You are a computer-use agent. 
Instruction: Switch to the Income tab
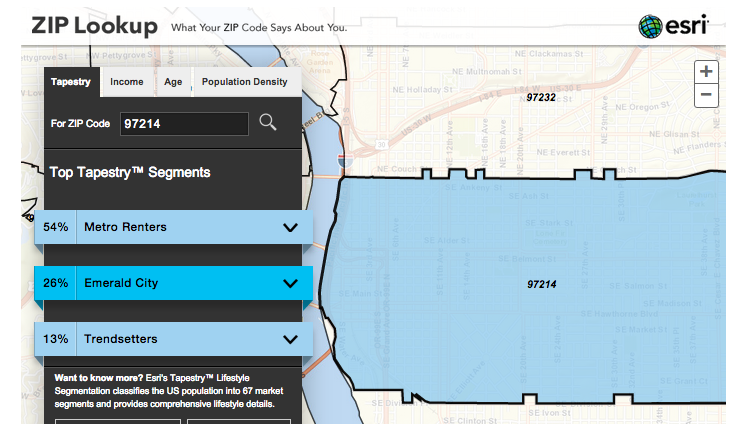[x=127, y=82]
